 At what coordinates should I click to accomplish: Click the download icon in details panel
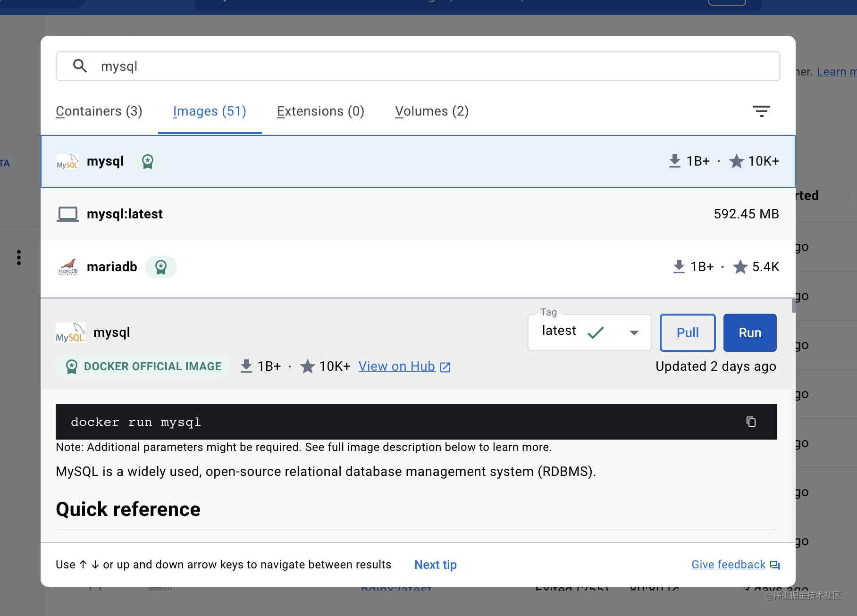pyautogui.click(x=246, y=366)
